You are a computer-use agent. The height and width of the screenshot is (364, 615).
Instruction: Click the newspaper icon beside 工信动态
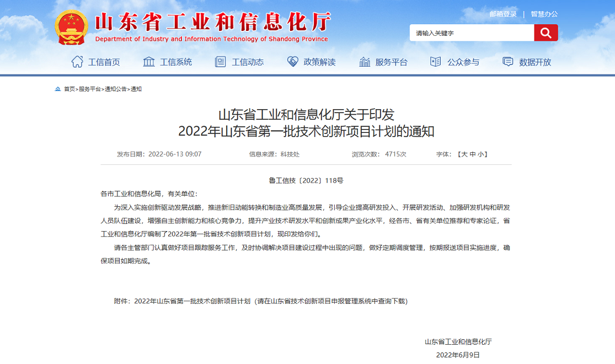[x=221, y=62]
